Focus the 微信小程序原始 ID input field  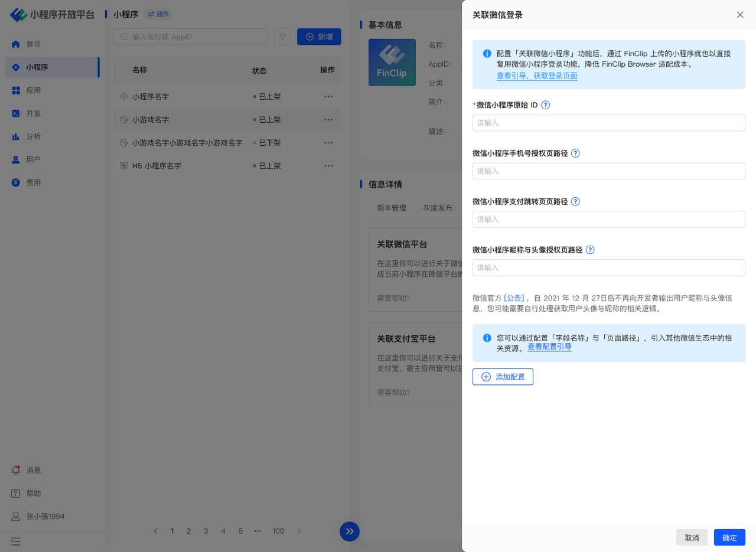click(608, 123)
